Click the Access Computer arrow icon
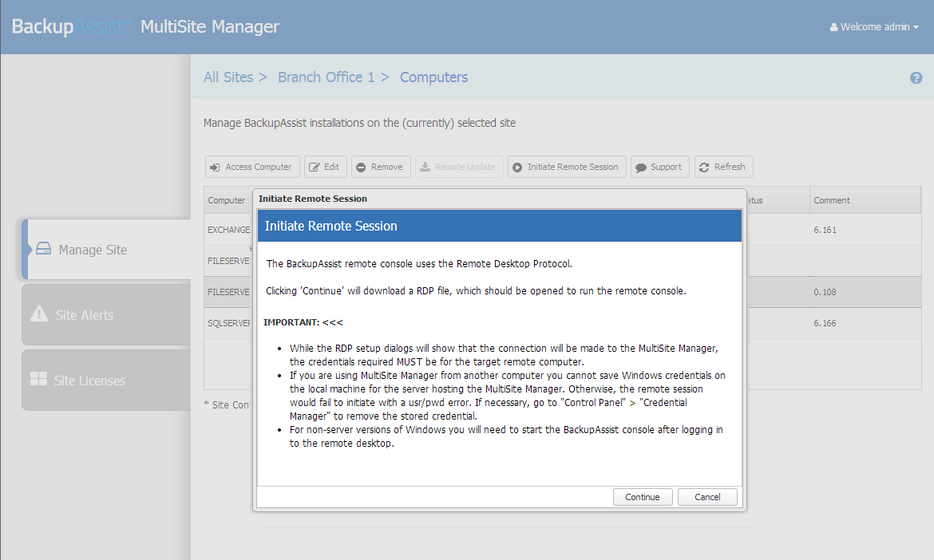The width and height of the screenshot is (934, 560). pos(215,168)
